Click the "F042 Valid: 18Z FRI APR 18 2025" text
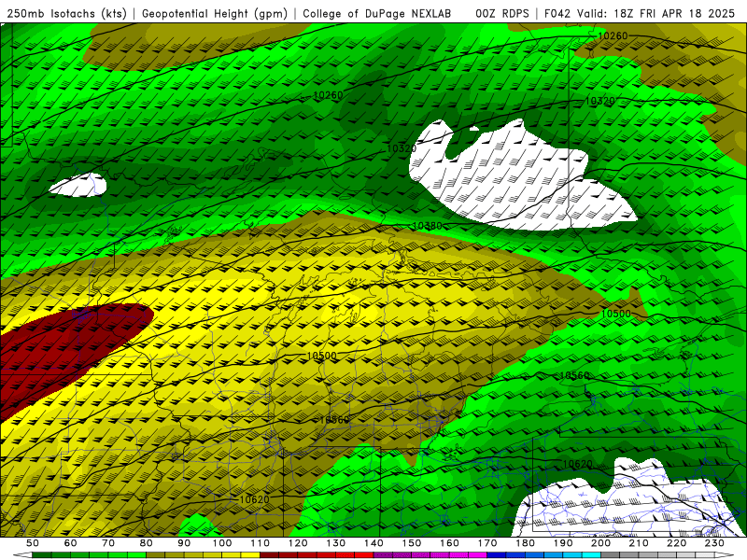Image resolution: width=747 pixels, height=560 pixels. (640, 14)
